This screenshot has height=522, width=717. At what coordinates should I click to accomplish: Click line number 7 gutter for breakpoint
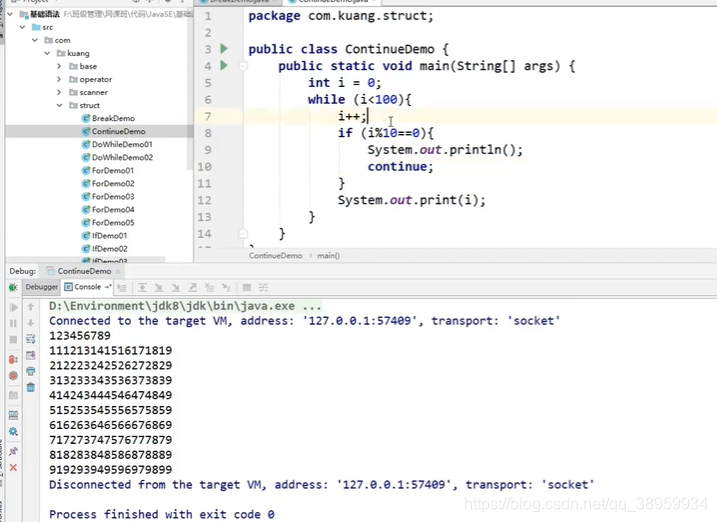point(208,116)
